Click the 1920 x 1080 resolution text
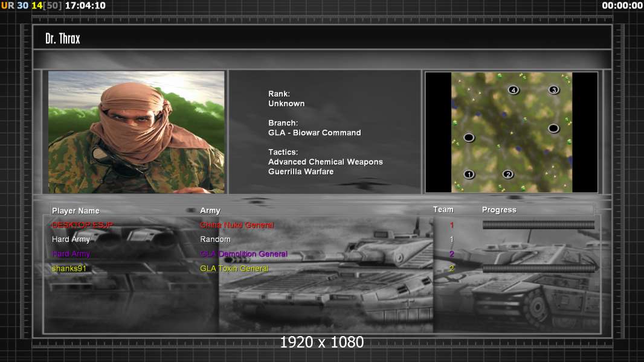644x362 pixels. coord(322,342)
